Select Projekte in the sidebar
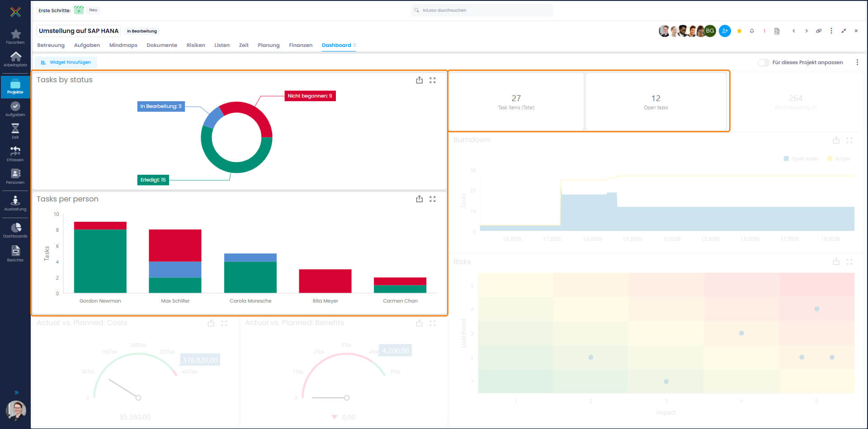 pyautogui.click(x=15, y=87)
